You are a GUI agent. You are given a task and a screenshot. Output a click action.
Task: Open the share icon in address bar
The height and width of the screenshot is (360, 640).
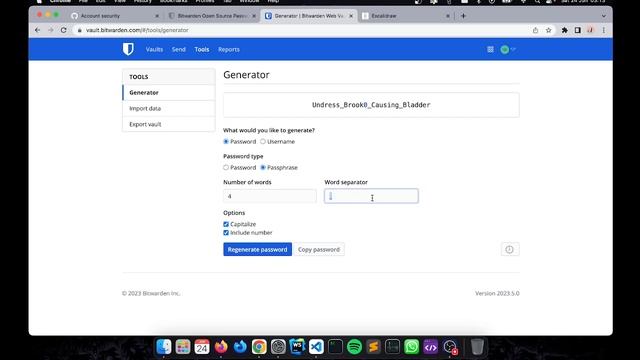[535, 30]
